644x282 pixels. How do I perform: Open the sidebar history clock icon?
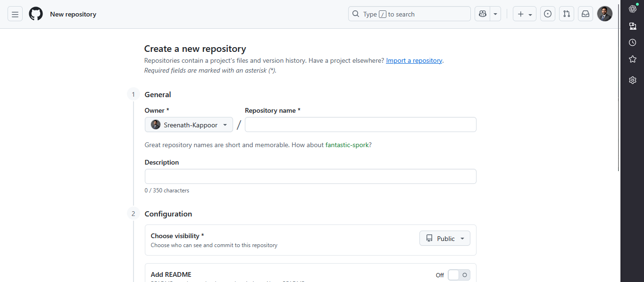click(633, 42)
